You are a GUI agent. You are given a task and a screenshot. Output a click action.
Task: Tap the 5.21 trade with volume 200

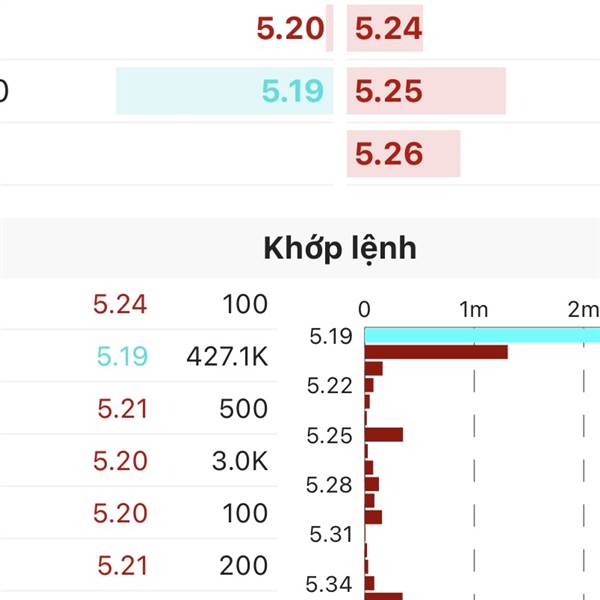click(x=180, y=566)
